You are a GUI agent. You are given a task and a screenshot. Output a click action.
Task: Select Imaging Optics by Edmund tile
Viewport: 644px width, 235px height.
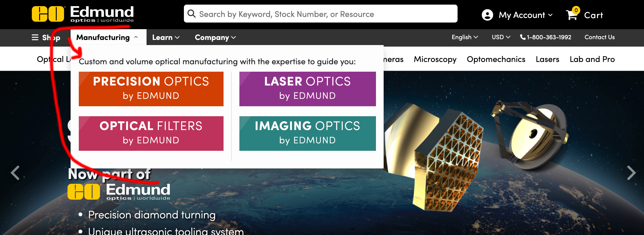(307, 133)
